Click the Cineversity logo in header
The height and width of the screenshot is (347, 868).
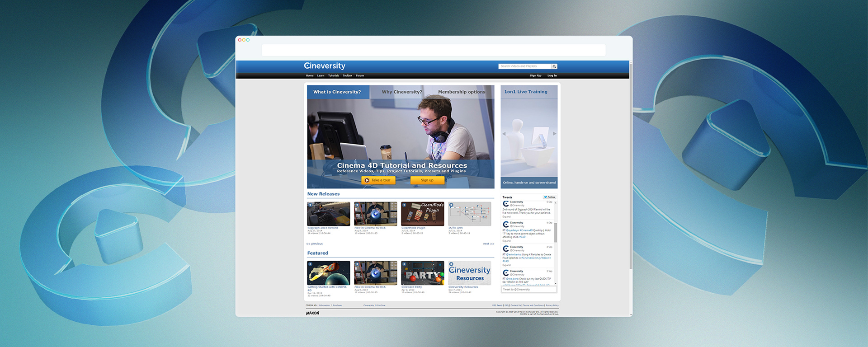coord(325,66)
